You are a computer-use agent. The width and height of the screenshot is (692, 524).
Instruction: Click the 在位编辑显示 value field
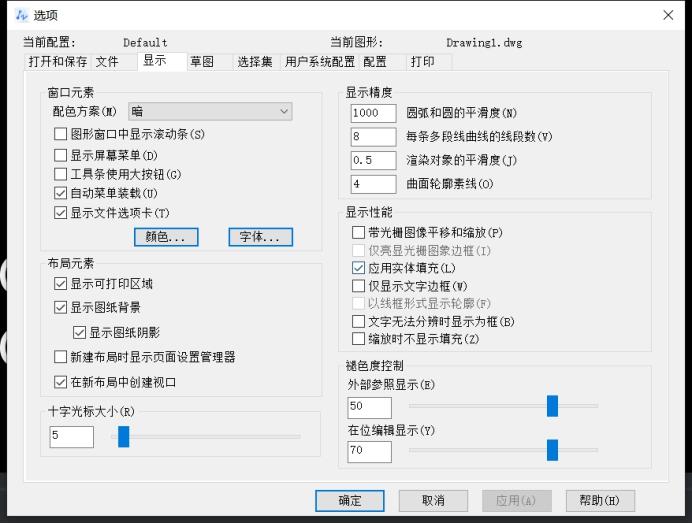coord(369,452)
